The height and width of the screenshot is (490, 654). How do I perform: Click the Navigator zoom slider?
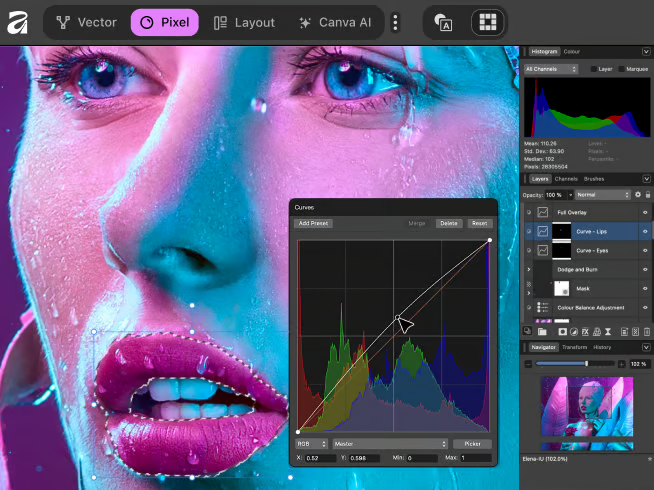click(x=586, y=363)
